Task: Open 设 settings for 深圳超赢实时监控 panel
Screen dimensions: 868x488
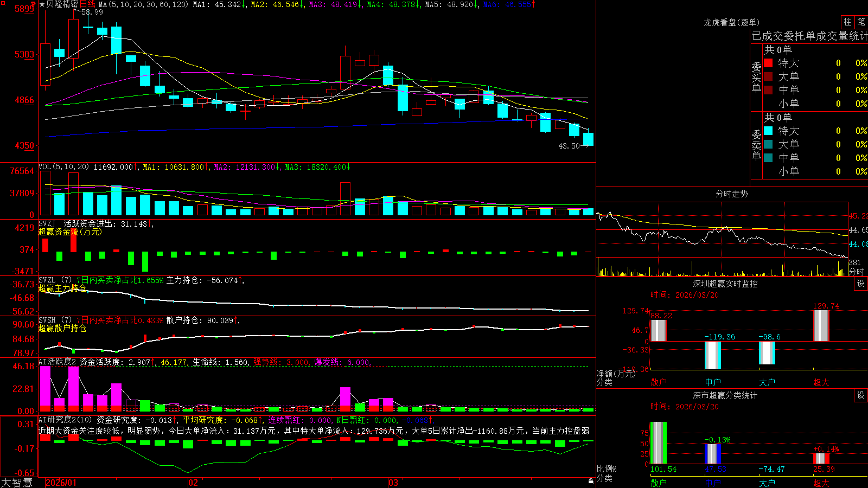Action: point(861,284)
